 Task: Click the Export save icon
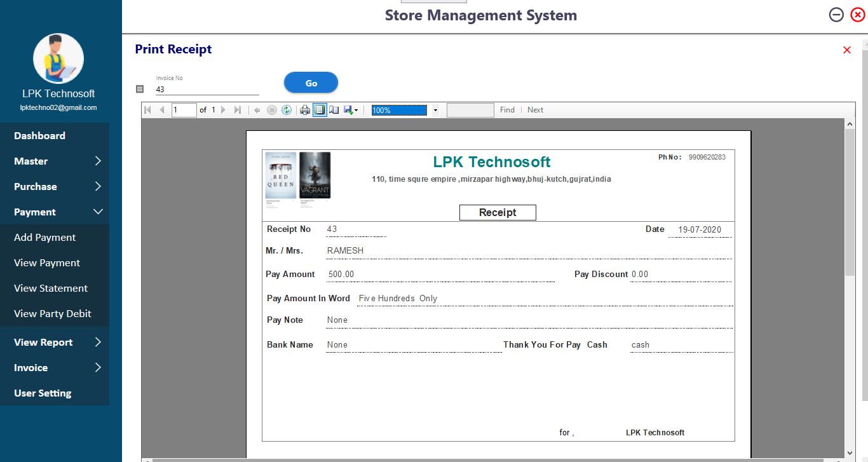click(x=349, y=110)
